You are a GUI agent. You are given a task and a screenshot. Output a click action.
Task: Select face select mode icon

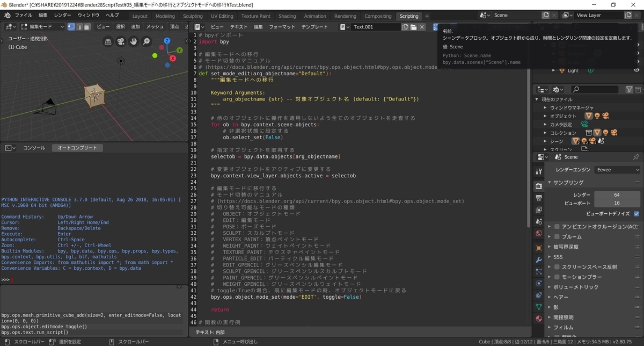[87, 26]
